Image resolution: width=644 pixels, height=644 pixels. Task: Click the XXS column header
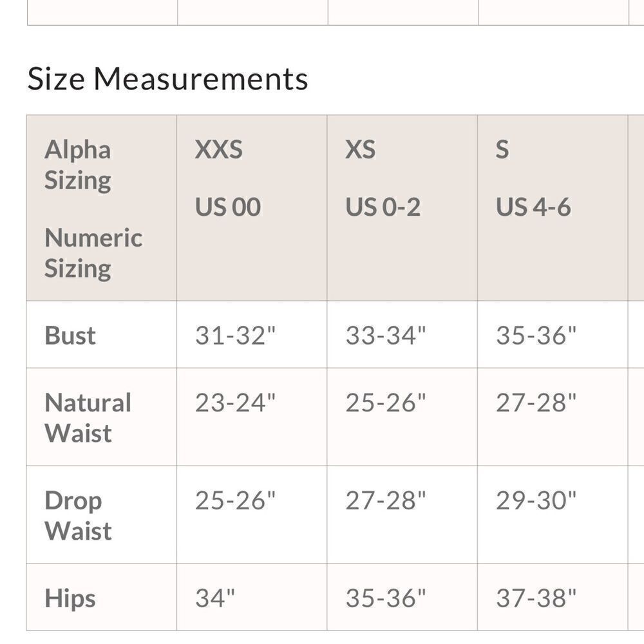point(252,208)
